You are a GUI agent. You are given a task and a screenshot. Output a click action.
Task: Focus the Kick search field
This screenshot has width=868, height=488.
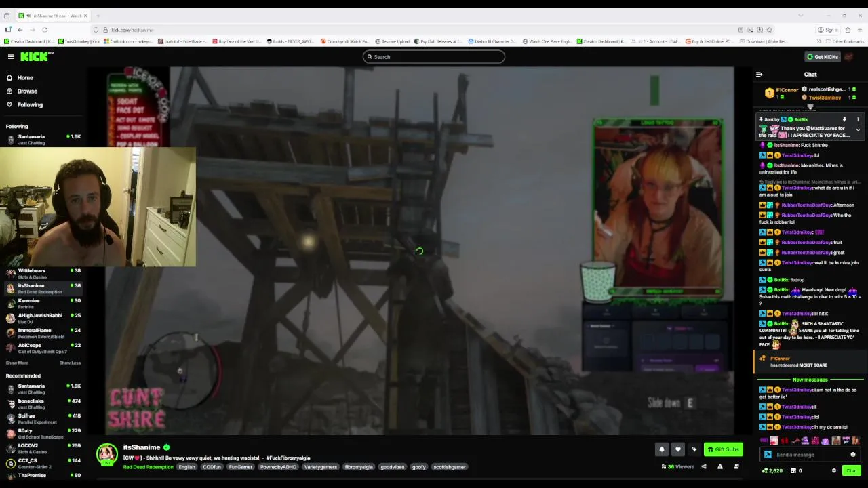point(434,57)
